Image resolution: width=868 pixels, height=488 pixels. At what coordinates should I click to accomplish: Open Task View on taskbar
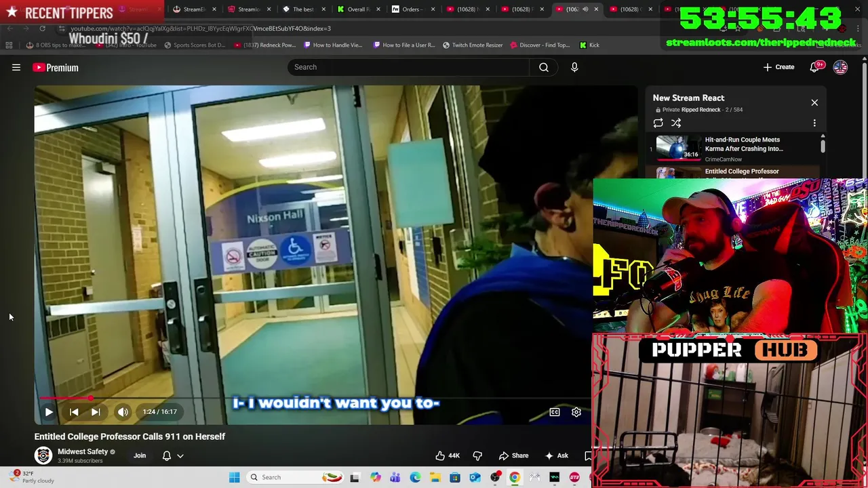pos(354,477)
